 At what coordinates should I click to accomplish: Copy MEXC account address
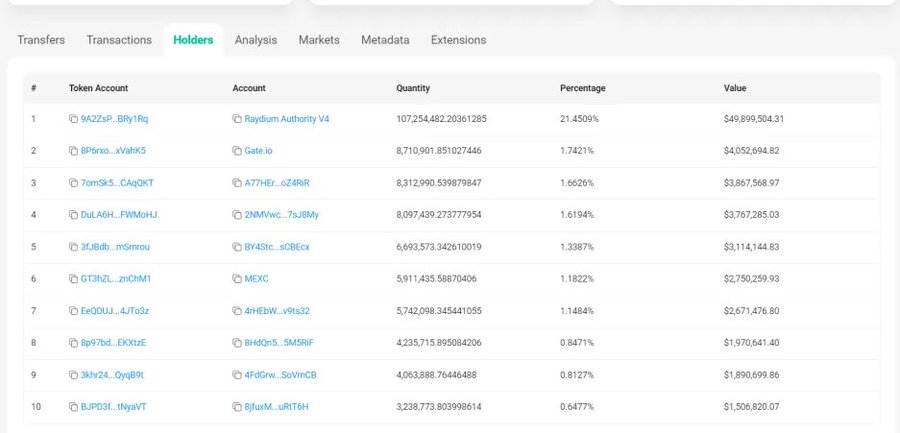[236, 279]
